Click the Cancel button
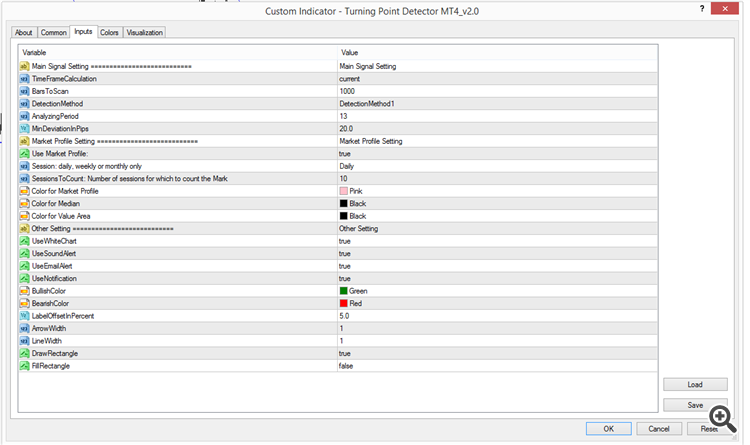This screenshot has height=445, width=750. (659, 429)
